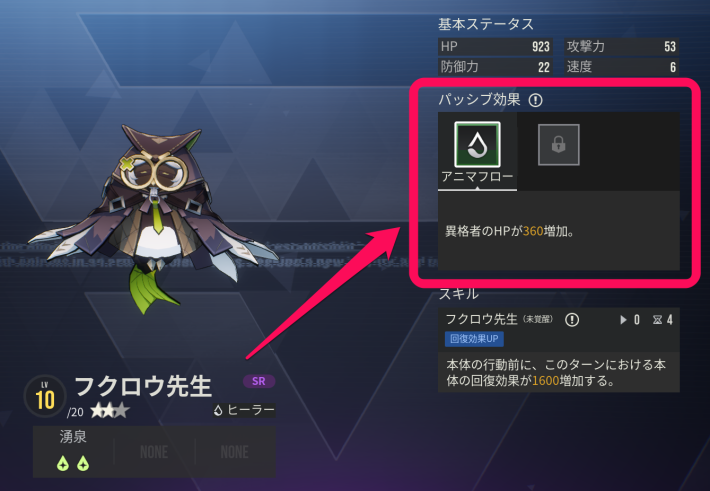Open the info icon beside フクロウ先生 skill

pyautogui.click(x=572, y=320)
